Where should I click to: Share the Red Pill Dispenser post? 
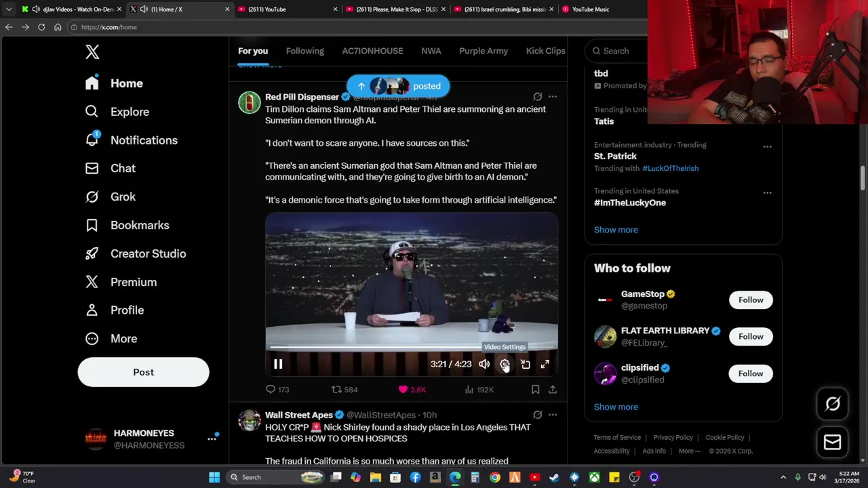(x=553, y=389)
